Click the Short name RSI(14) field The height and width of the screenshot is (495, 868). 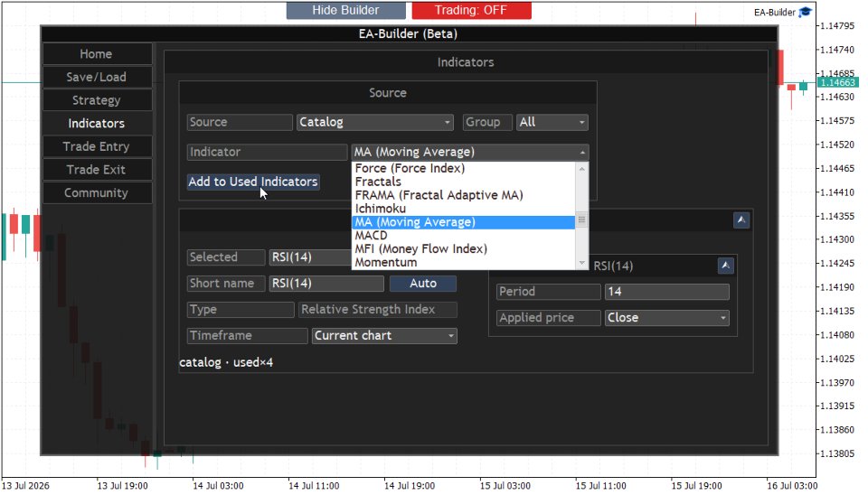(326, 284)
